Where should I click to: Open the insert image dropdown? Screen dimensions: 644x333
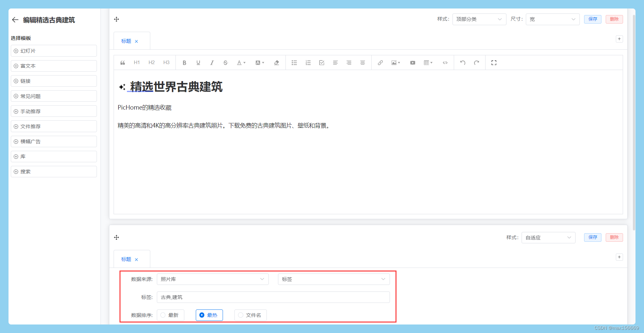coord(396,63)
